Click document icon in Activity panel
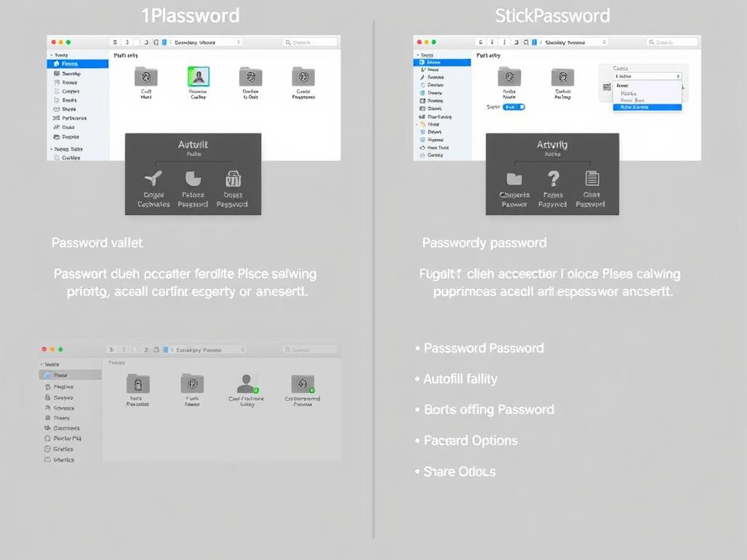The width and height of the screenshot is (747, 560). [x=592, y=179]
